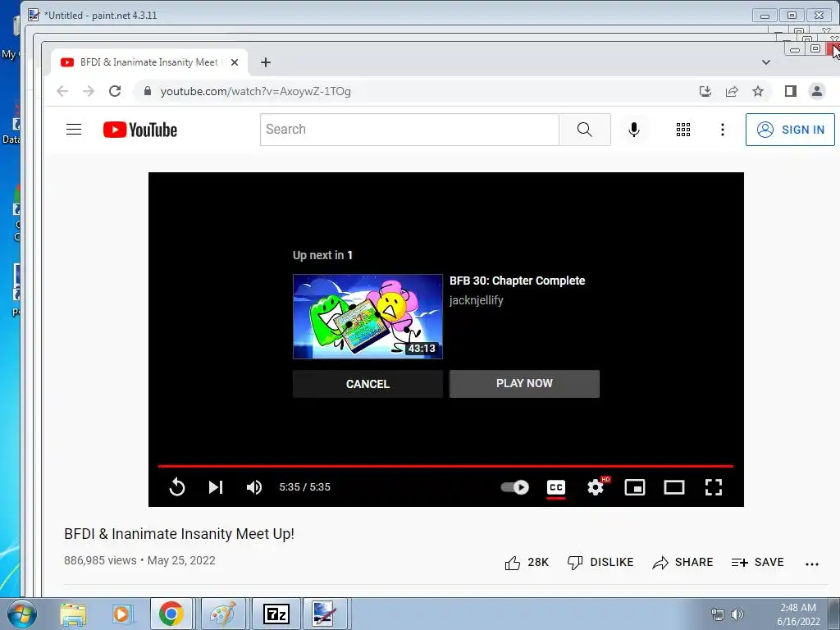The image size is (840, 630).
Task: Open BFB 30 Chapter Complete thumbnail
Action: [x=367, y=316]
